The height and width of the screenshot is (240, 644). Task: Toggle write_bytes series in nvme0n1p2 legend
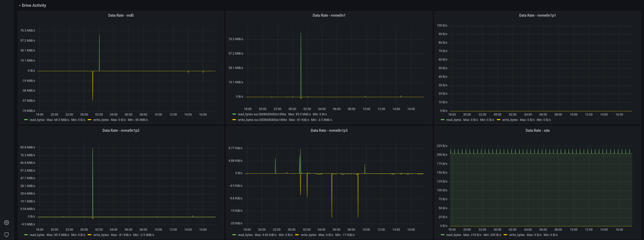pyautogui.click(x=101, y=235)
